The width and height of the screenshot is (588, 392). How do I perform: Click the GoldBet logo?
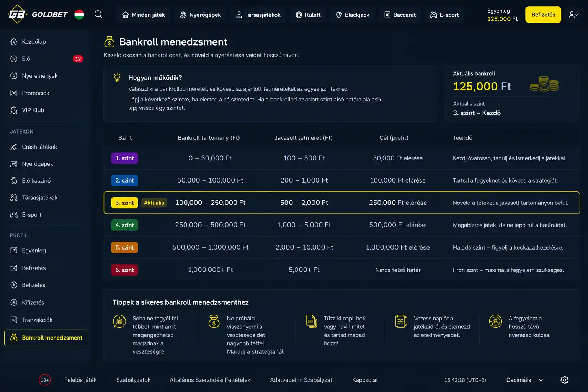coord(38,15)
